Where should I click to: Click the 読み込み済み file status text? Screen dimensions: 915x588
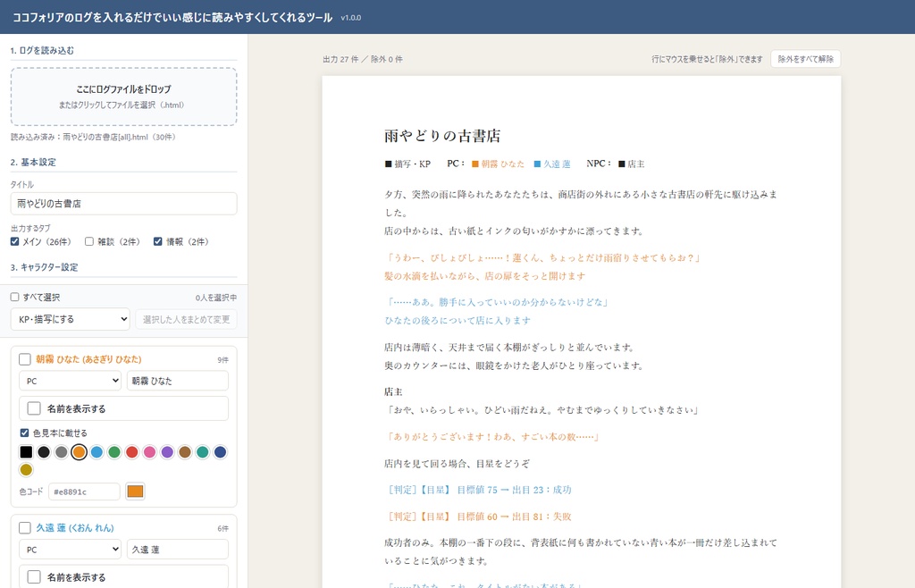tap(93, 137)
